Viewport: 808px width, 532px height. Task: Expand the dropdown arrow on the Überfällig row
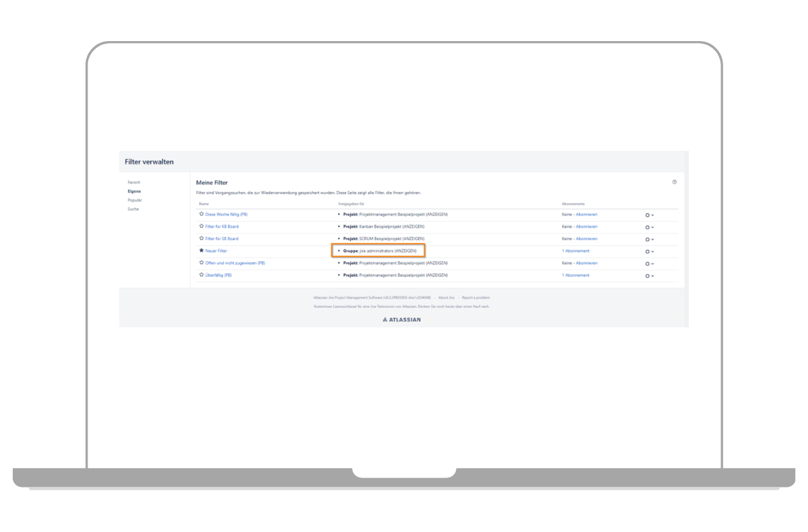click(653, 275)
